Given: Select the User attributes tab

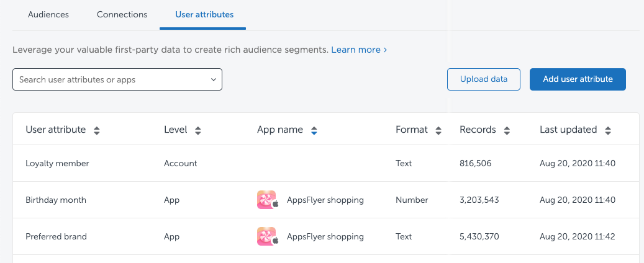Looking at the screenshot, I should [x=204, y=14].
